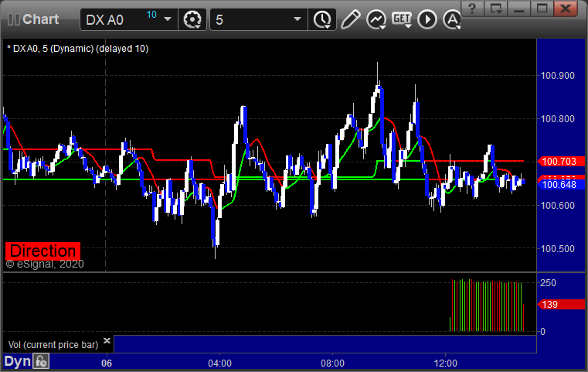Open the symbol settings gear icon

(x=192, y=19)
